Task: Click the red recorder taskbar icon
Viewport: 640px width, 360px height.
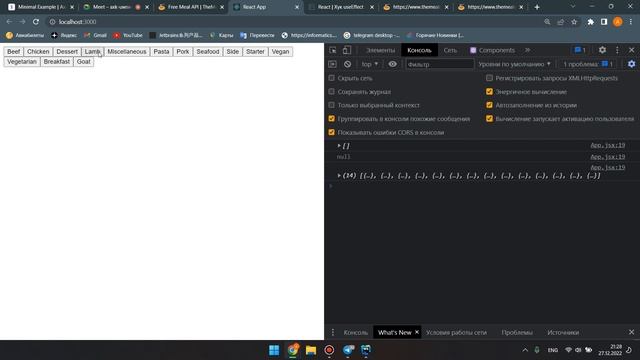Action: coord(329,350)
